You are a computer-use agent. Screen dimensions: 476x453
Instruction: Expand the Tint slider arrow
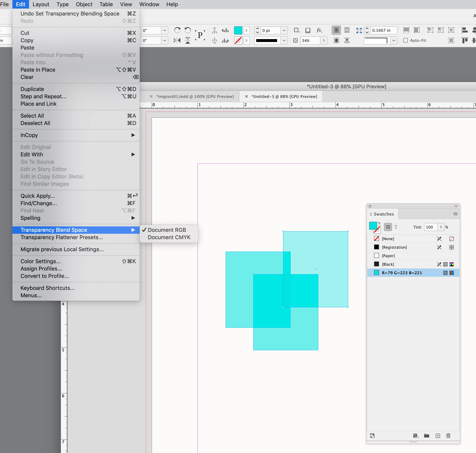pyautogui.click(x=441, y=227)
